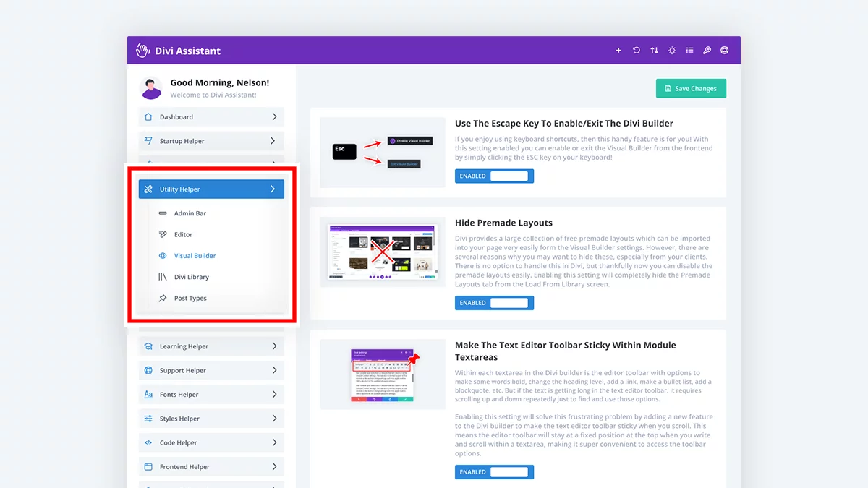Toggle the Escape Key feature ENABLED switch
868x488 pixels.
pos(494,176)
